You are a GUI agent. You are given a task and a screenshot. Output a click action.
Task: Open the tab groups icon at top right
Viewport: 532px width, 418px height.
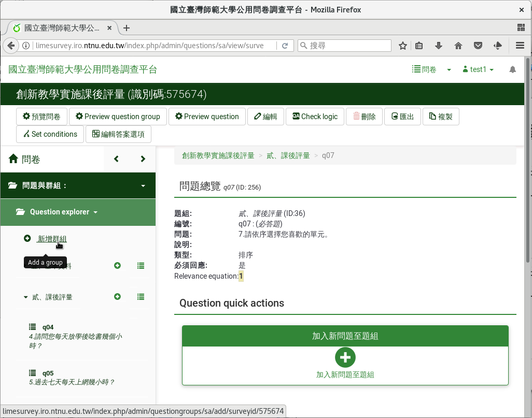coord(521,28)
